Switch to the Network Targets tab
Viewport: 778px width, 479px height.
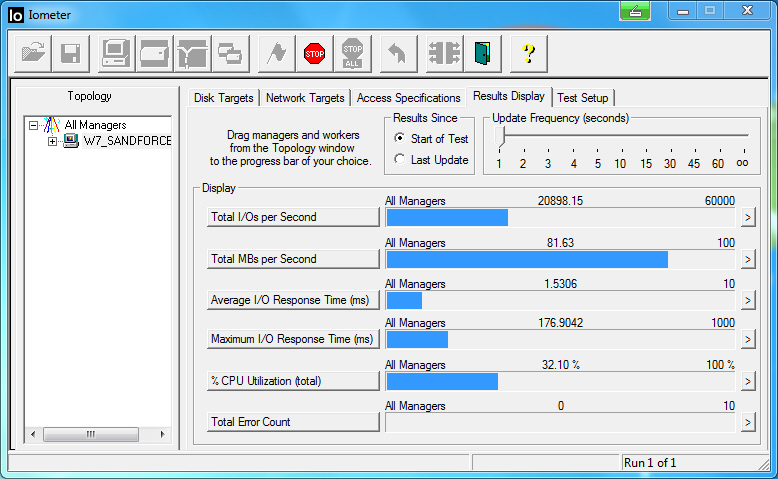(305, 98)
